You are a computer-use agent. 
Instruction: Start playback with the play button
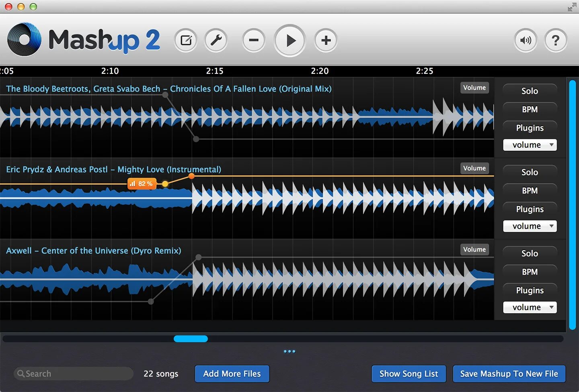pyautogui.click(x=290, y=41)
